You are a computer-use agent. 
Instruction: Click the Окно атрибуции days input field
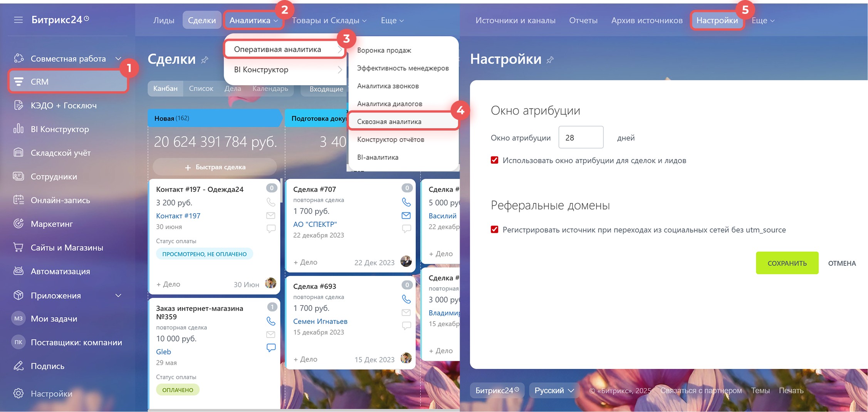click(x=581, y=137)
